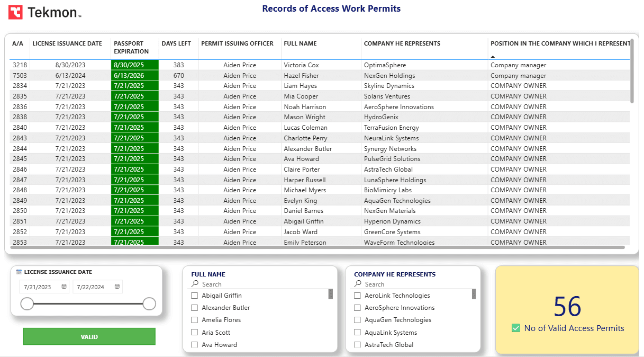This screenshot has width=644, height=357.
Task: Check the AeroSphere Innovations company checkbox
Action: 357,307
